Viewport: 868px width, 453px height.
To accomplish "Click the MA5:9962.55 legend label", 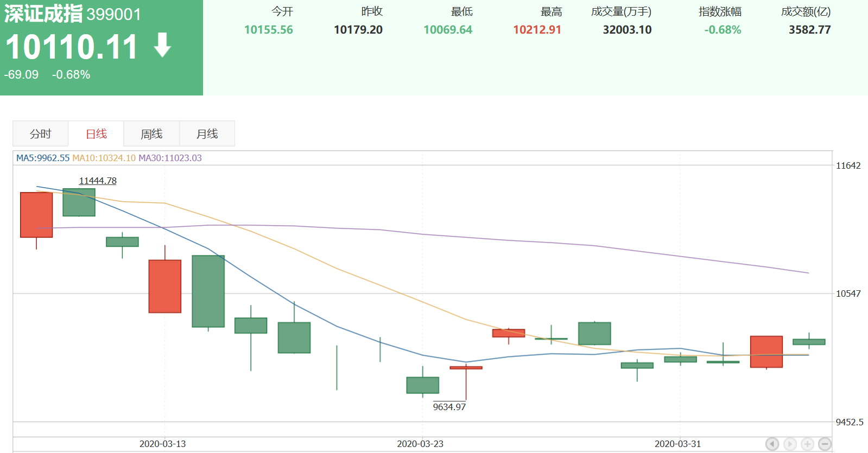I will (43, 158).
